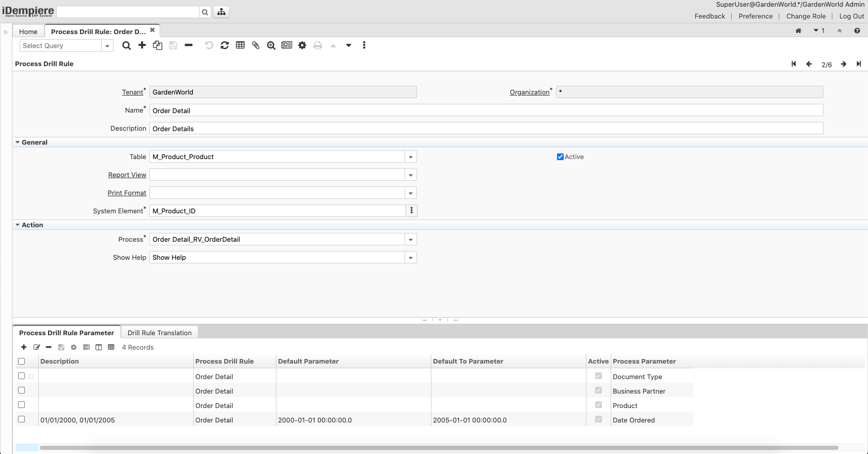Click the New Record plus icon in main toolbar
Screen dimensions: 868x454
click(x=142, y=45)
